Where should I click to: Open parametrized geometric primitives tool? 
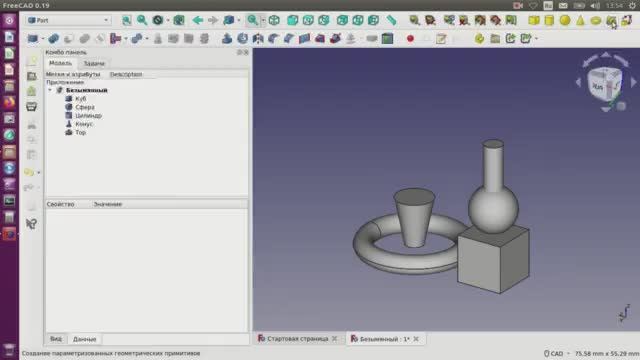pyautogui.click(x=611, y=20)
